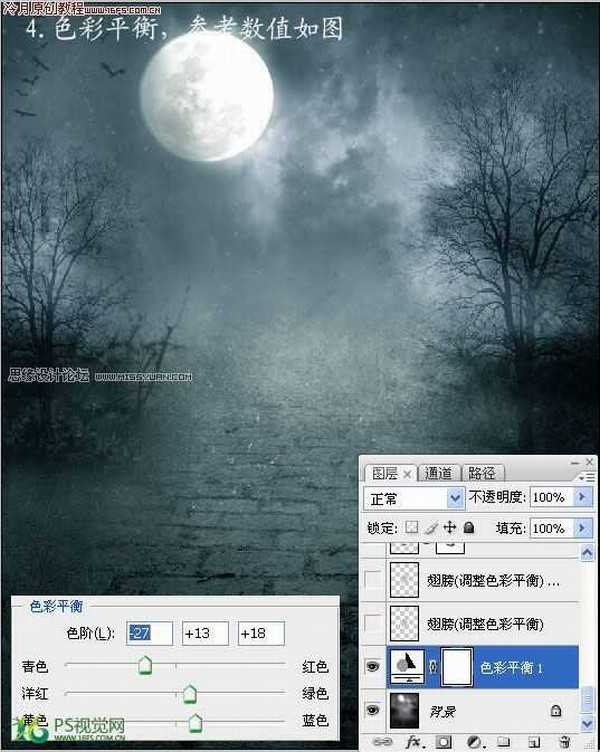The width and height of the screenshot is (600, 752).
Task: Click the new layer icon
Action: [x=533, y=741]
